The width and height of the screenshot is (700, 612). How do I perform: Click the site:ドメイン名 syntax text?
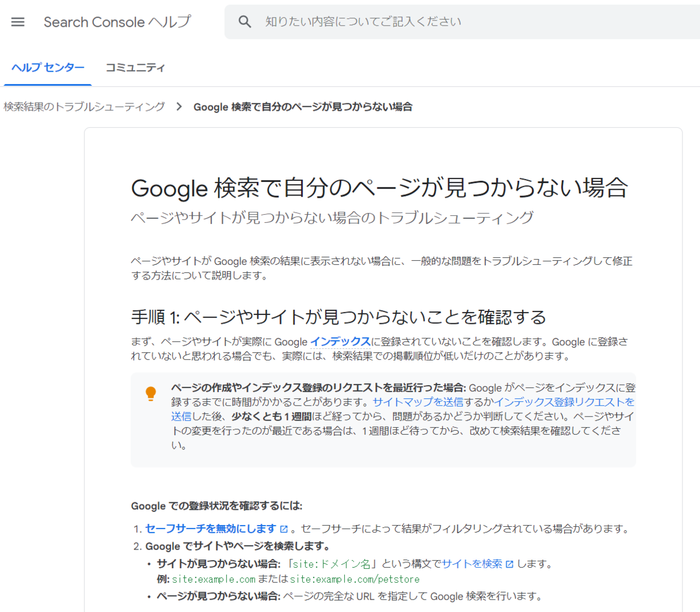pyautogui.click(x=331, y=564)
